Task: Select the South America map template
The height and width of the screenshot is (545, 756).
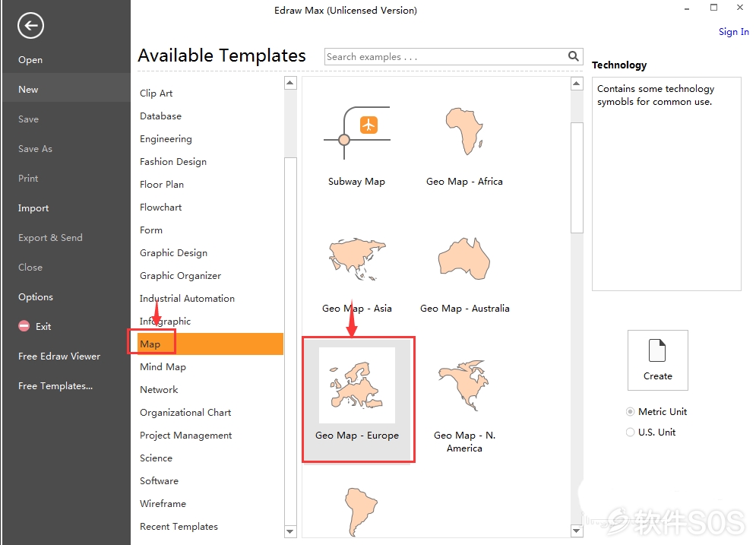Action: pyautogui.click(x=360, y=512)
